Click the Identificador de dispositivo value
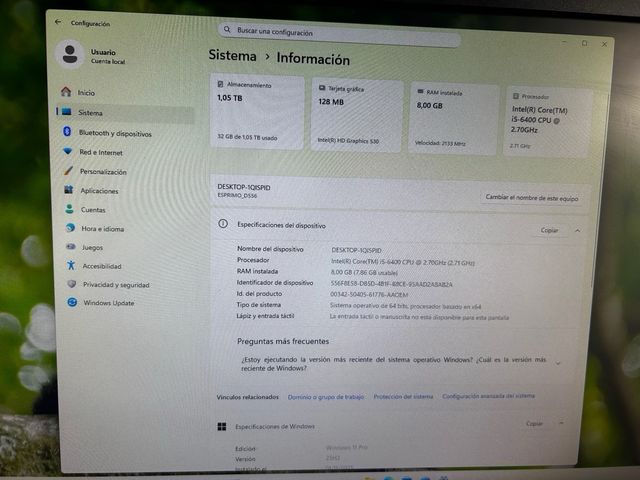640x480 pixels. pyautogui.click(x=391, y=284)
